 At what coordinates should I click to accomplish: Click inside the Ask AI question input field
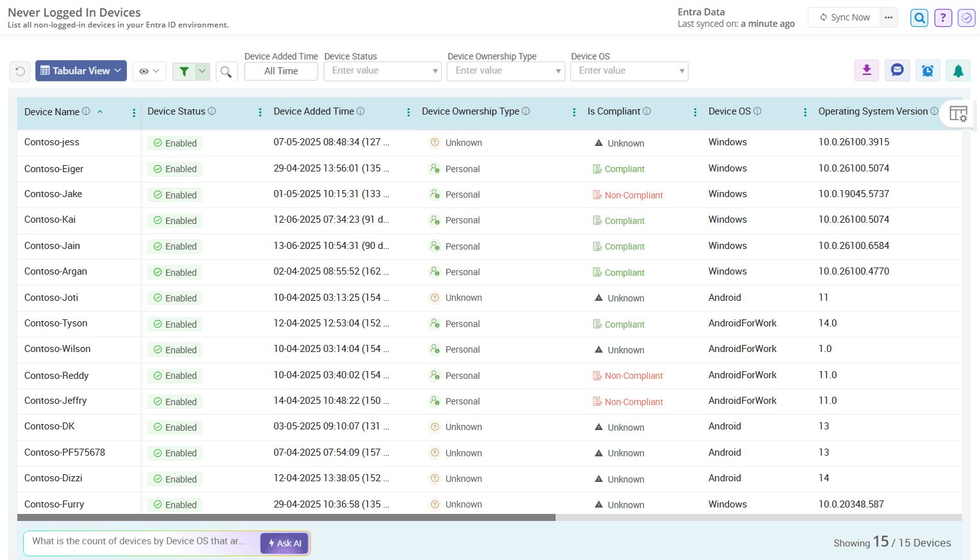141,543
